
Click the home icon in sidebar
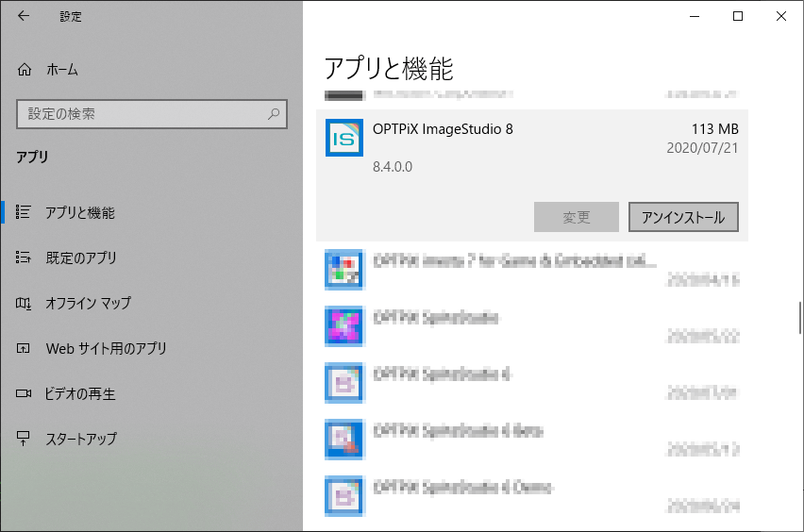point(25,70)
